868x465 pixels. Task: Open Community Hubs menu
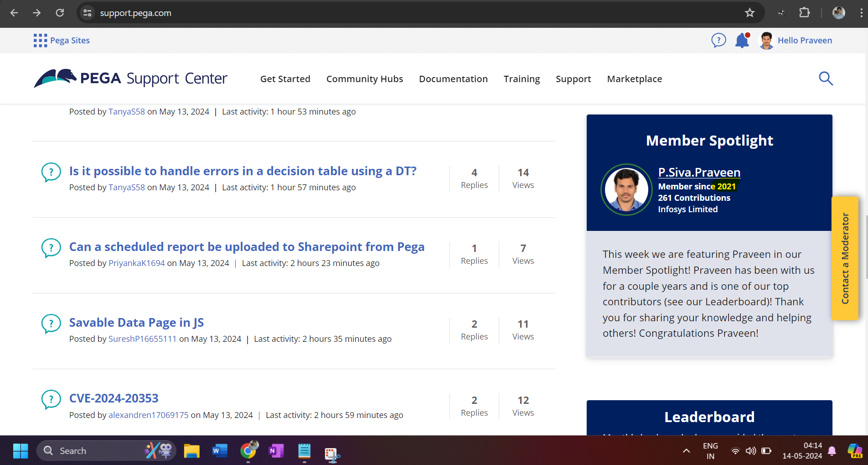point(365,78)
